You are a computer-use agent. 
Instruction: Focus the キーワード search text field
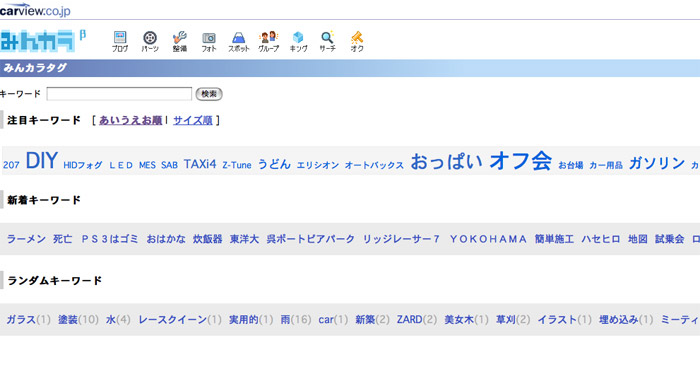[x=119, y=94]
